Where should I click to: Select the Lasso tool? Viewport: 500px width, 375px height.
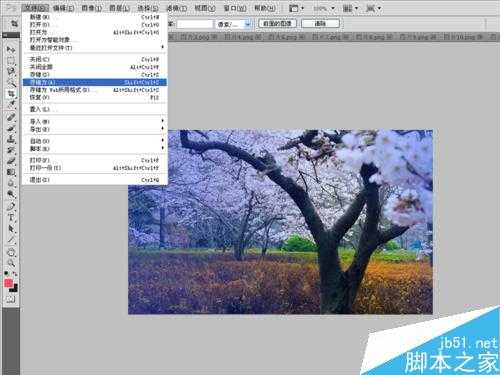pyautogui.click(x=11, y=71)
